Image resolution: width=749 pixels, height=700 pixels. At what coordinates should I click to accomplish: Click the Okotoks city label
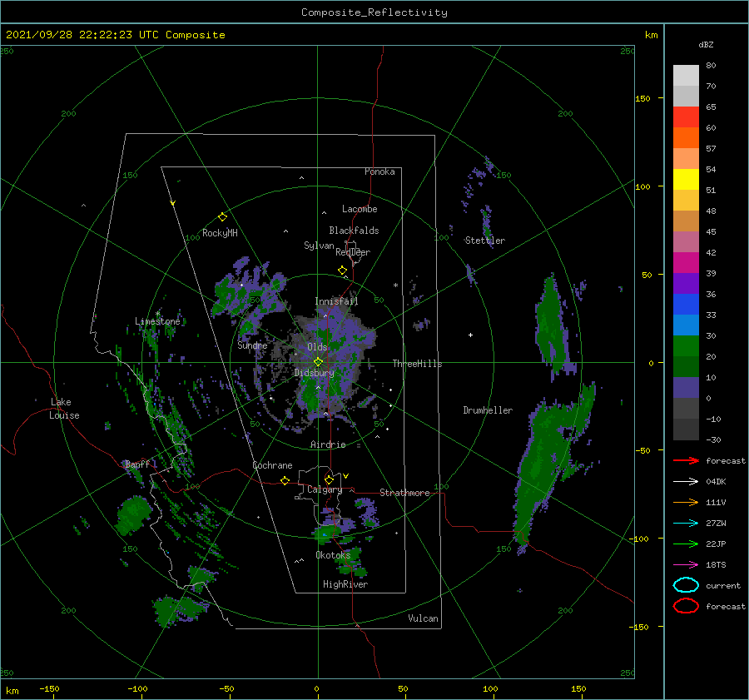point(333,555)
